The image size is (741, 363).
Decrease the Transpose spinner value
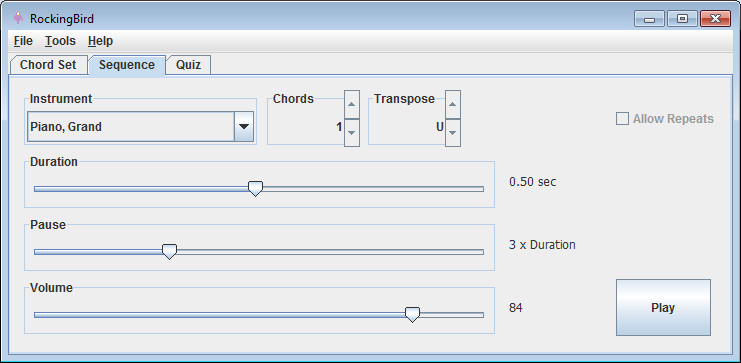[453, 133]
